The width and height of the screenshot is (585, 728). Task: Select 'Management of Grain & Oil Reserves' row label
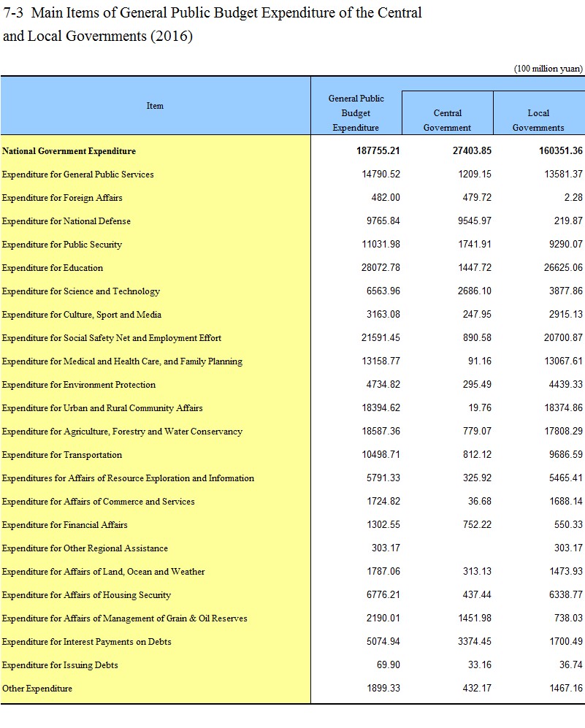(124, 618)
